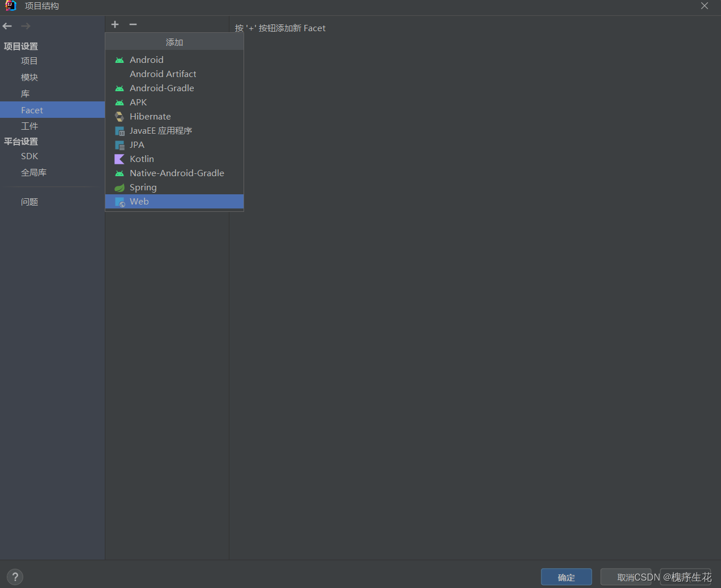The width and height of the screenshot is (721, 588).
Task: Choose Web facet entry
Action: click(x=174, y=202)
